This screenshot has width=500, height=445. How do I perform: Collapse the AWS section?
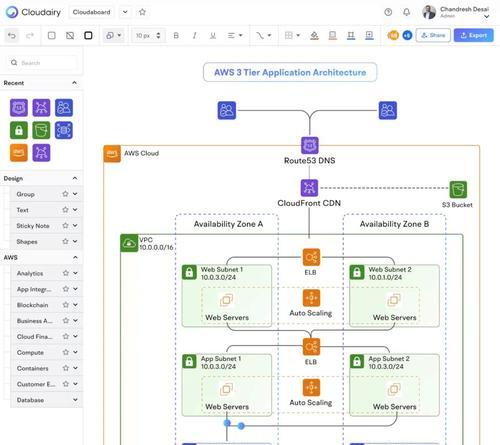[75, 257]
